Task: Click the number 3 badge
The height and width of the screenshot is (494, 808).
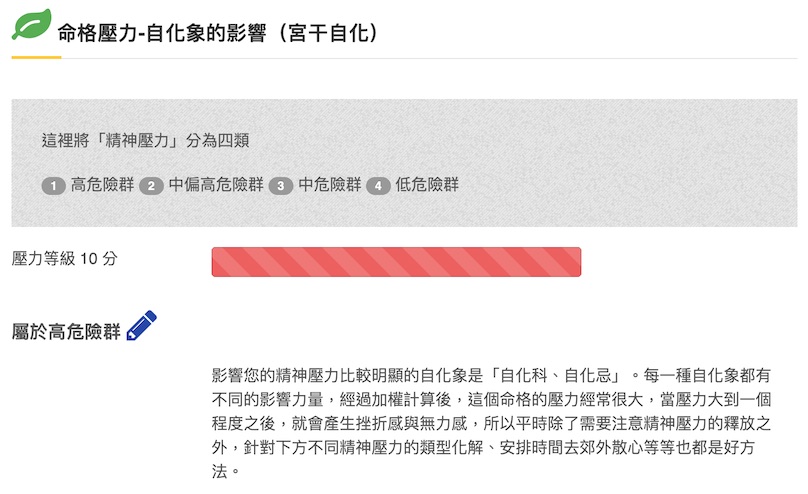Action: click(281, 185)
